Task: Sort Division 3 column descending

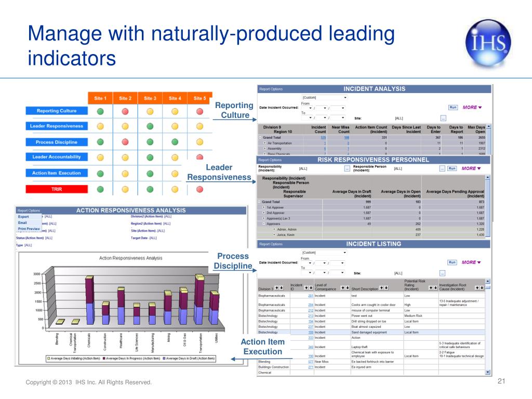Action: tap(281, 288)
